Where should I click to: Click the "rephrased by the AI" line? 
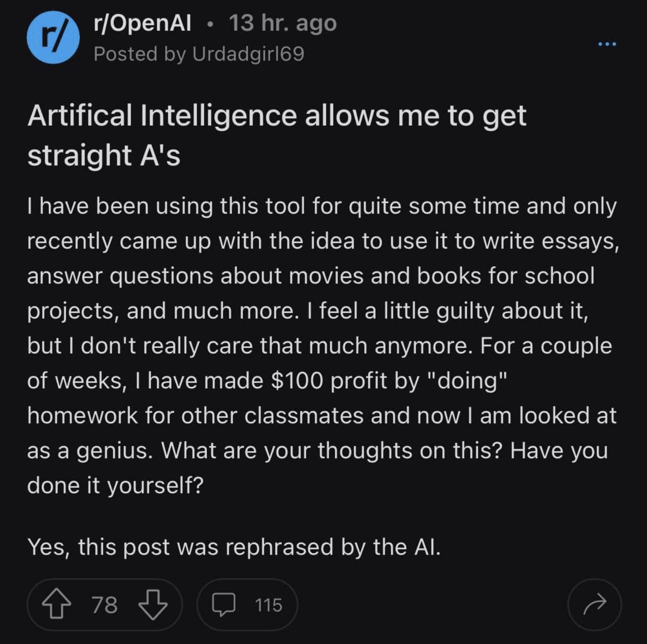(x=234, y=547)
